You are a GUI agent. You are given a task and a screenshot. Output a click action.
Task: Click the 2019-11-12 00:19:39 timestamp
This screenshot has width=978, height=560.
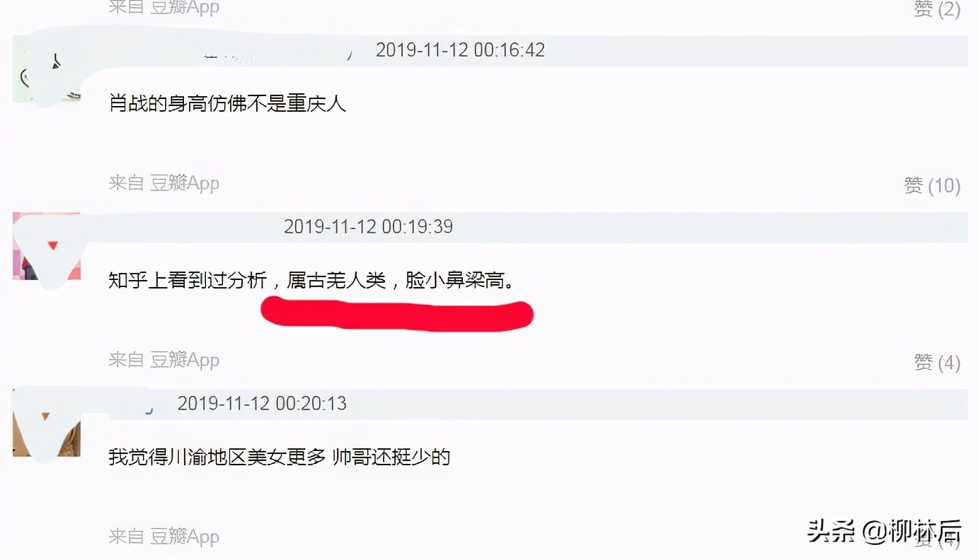(368, 226)
